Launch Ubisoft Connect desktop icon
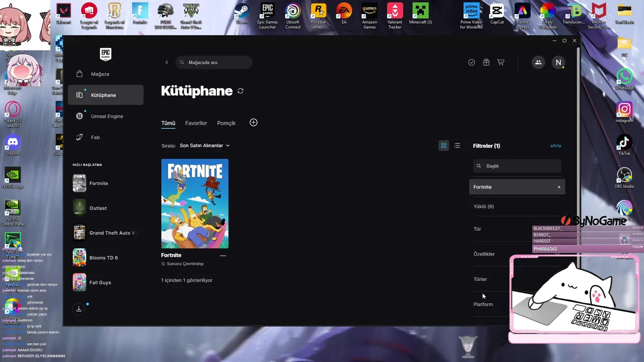Image resolution: width=644 pixels, height=362 pixels. pos(293,15)
